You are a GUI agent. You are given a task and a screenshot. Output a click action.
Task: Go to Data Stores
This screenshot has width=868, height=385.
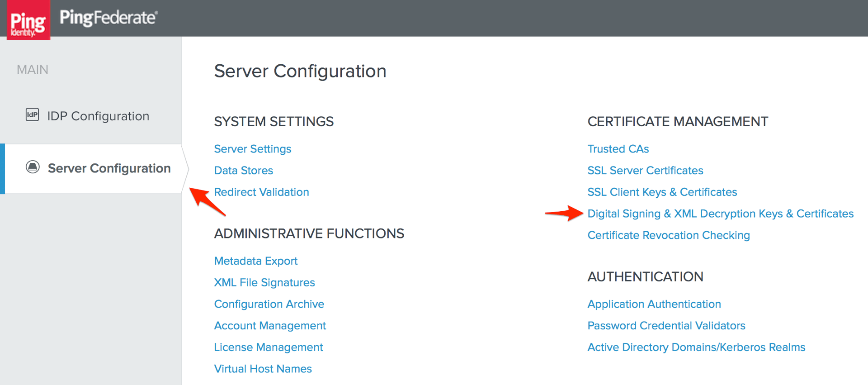pos(243,171)
